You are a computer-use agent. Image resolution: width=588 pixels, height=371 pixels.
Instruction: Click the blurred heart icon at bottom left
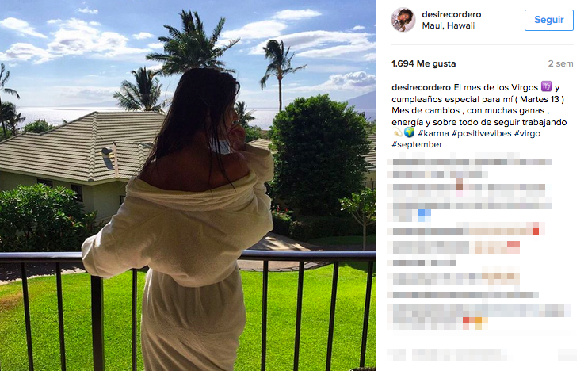point(396,354)
